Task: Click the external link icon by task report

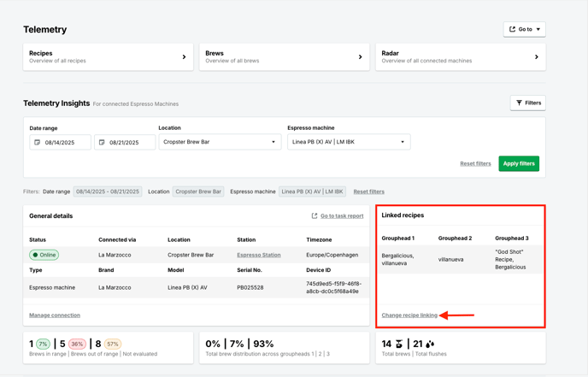Action: pyautogui.click(x=315, y=215)
